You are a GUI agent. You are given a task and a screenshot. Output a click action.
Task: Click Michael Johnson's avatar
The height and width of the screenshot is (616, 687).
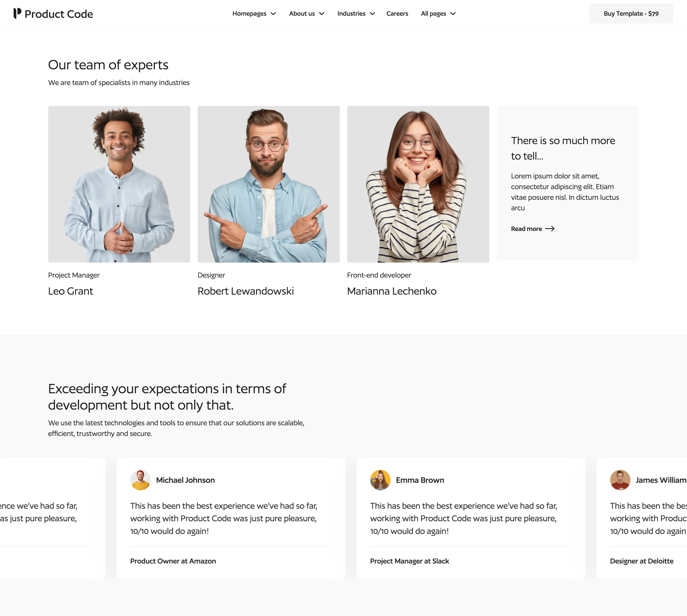click(x=140, y=480)
